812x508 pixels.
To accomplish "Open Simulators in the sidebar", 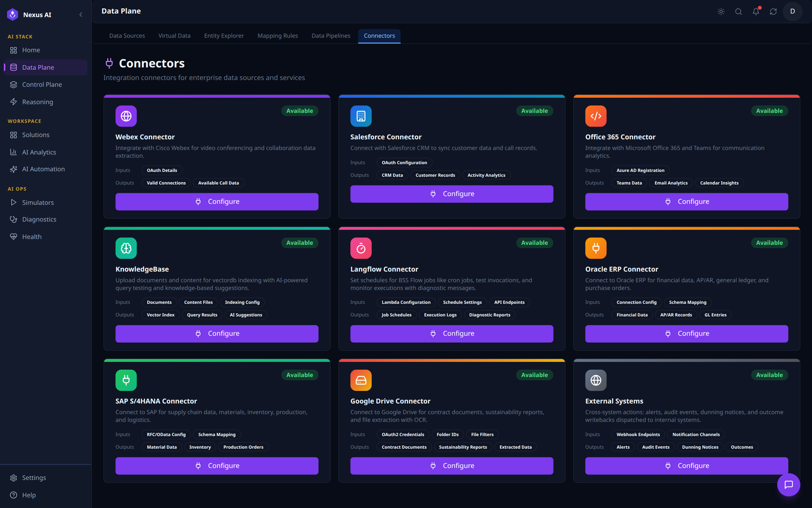I will pos(46,202).
